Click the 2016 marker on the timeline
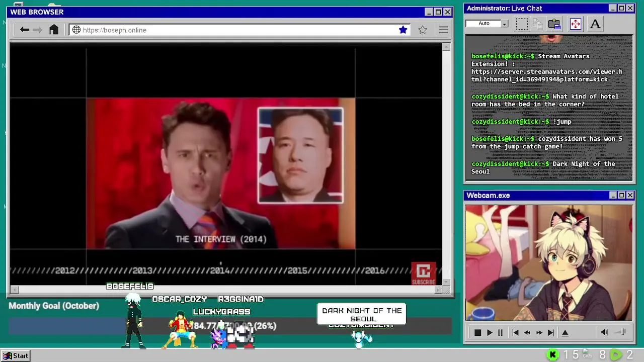Screen dimensions: 644x362 375,270
